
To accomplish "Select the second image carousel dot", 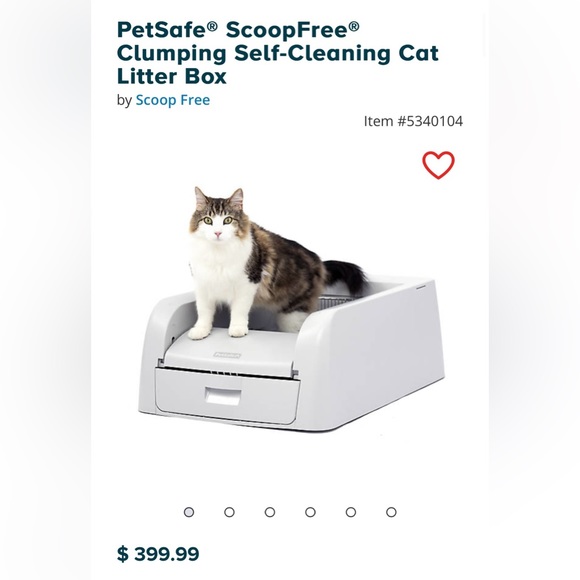I will click(x=229, y=512).
